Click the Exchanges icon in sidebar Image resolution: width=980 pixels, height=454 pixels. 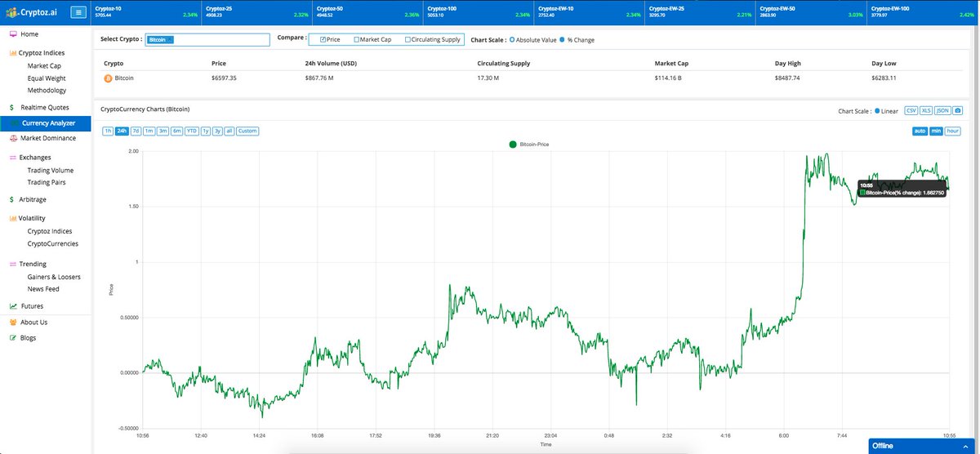pos(12,158)
